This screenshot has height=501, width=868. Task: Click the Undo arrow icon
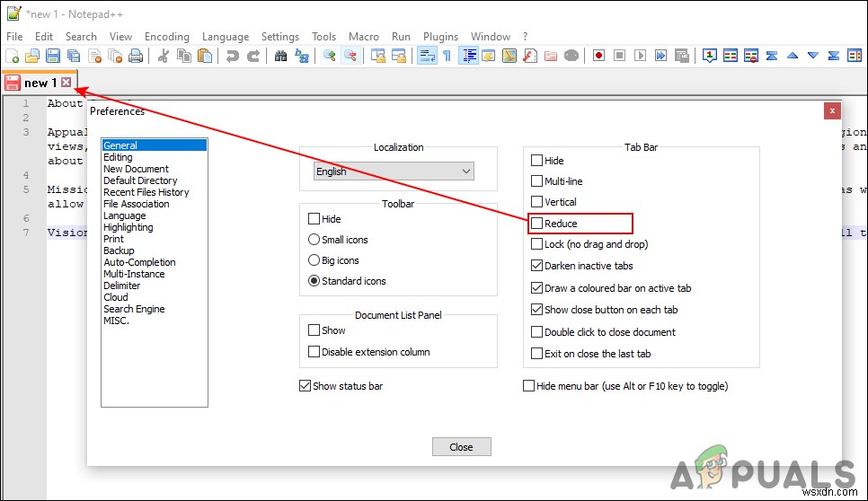[x=233, y=56]
